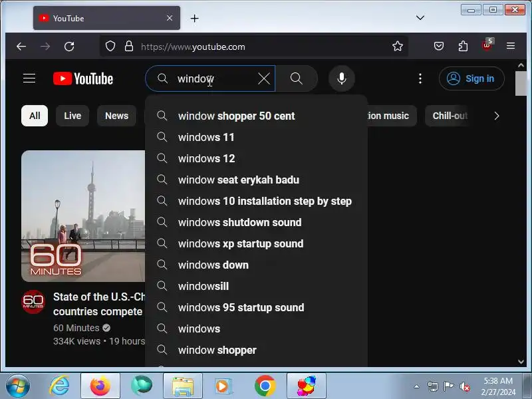Show hidden system tray icons

click(x=417, y=386)
